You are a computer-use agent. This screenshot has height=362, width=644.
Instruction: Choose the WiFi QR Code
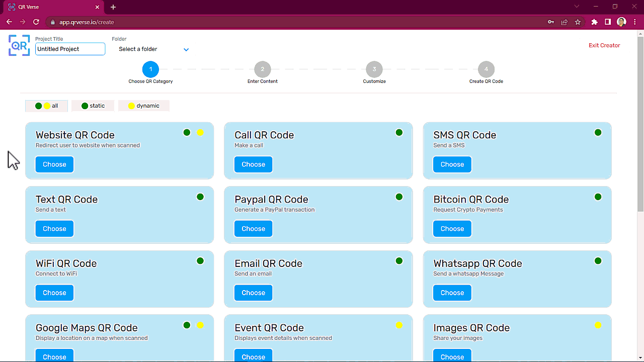[x=54, y=293]
